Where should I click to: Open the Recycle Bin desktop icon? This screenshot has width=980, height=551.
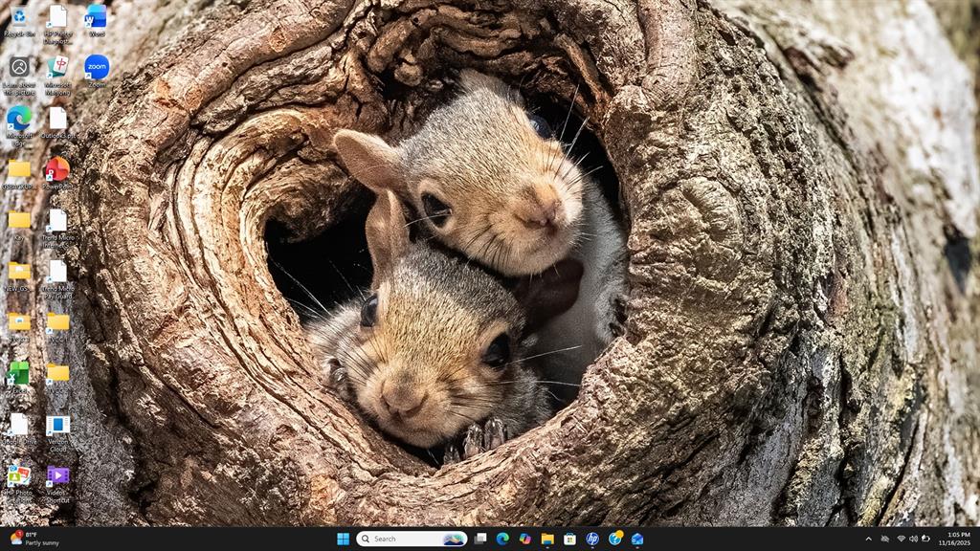(x=19, y=17)
